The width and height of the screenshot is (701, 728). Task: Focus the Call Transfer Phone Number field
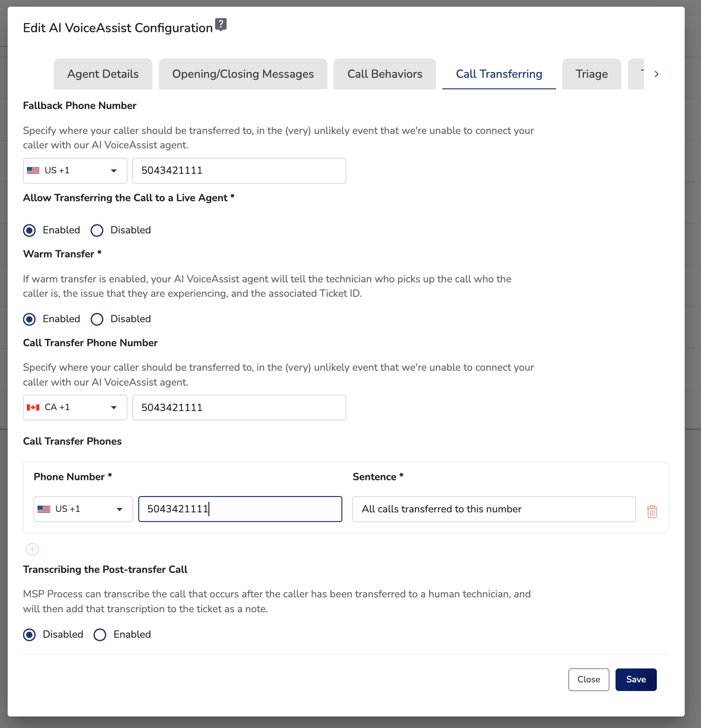(239, 407)
